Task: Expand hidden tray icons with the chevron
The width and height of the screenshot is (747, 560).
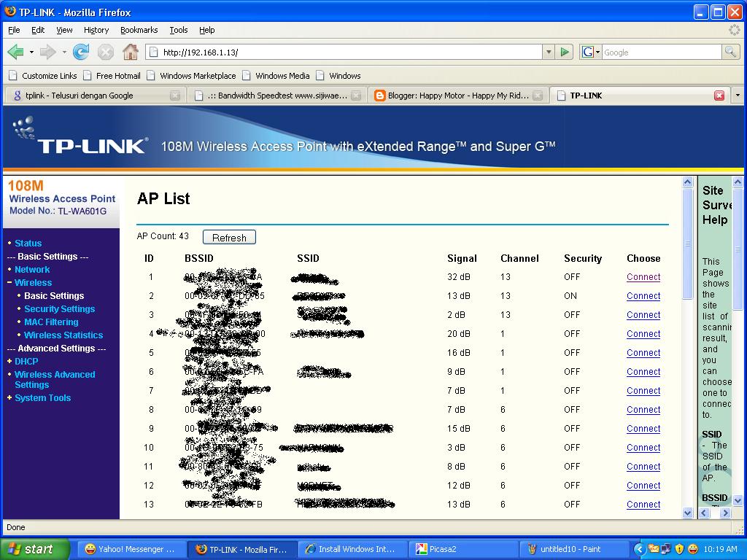Action: (x=639, y=549)
